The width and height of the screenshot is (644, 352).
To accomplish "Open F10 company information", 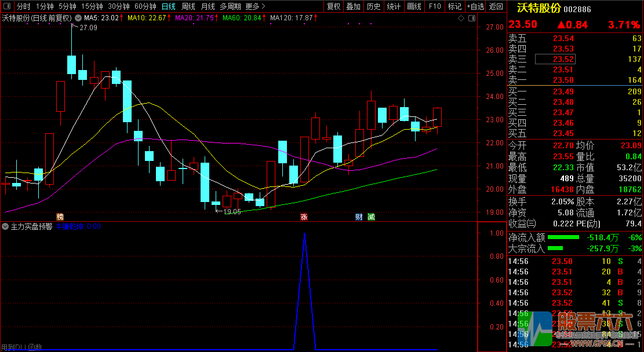I will click(435, 6).
